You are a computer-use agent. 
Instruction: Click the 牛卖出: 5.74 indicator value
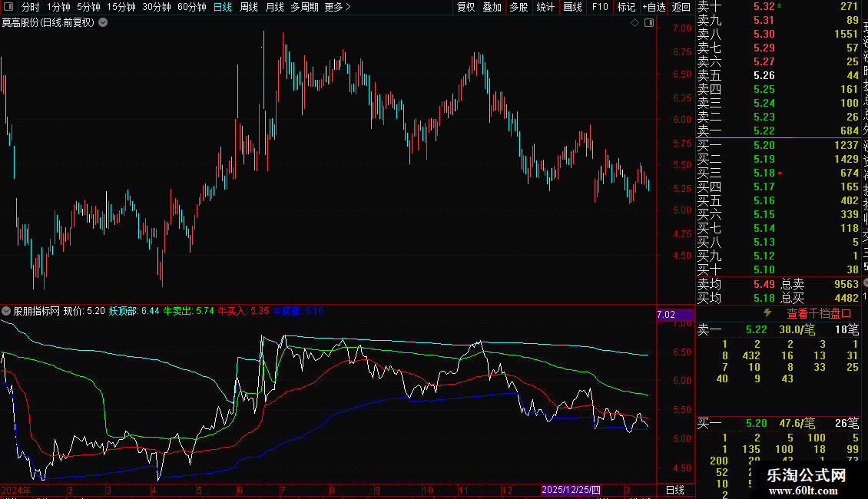point(188,311)
